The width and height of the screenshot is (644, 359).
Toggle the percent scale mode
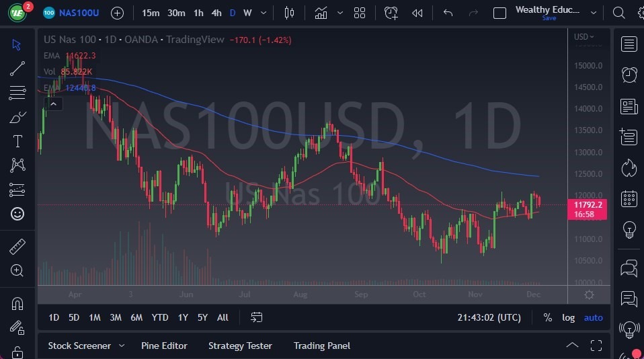[547, 317]
